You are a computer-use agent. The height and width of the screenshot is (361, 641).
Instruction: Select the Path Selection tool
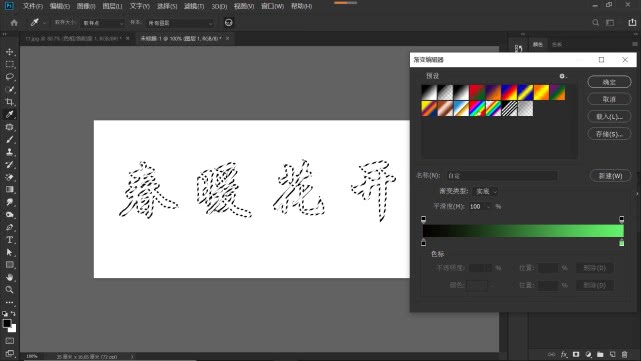click(9, 252)
